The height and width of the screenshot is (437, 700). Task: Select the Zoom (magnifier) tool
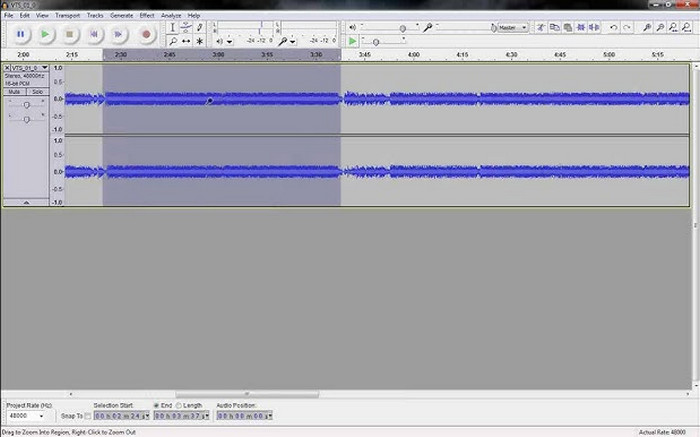click(172, 41)
